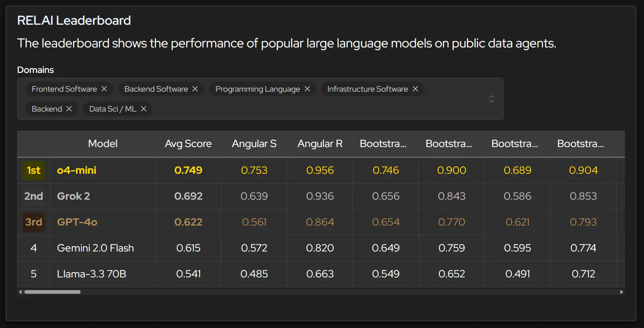Click o4-mini score 0.904
The width and height of the screenshot is (644, 328).
[583, 170]
